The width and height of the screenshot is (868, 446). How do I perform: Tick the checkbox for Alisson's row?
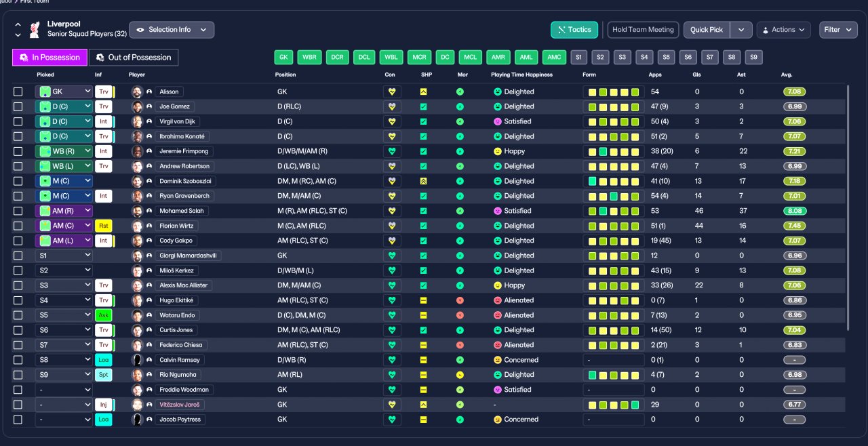point(18,92)
